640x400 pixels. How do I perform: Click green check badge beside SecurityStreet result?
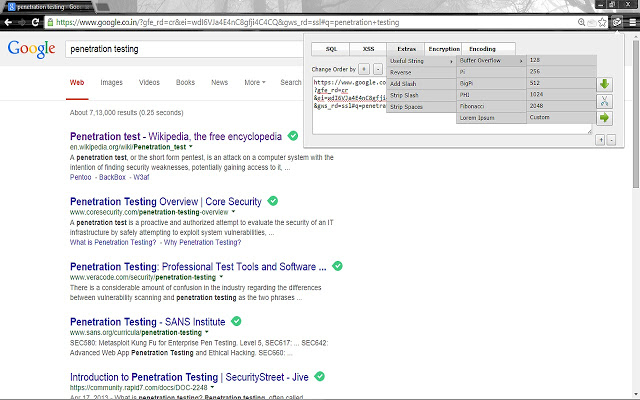point(320,376)
